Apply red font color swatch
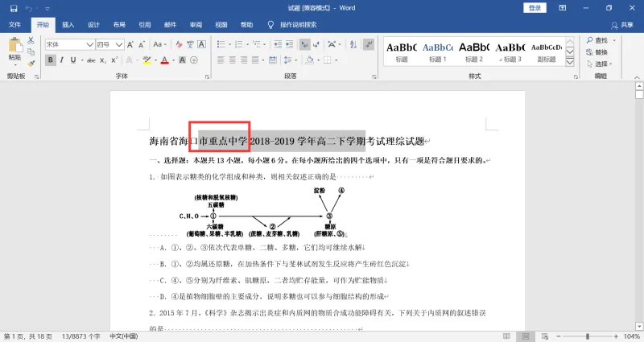The width and height of the screenshot is (644, 342). pos(165,60)
